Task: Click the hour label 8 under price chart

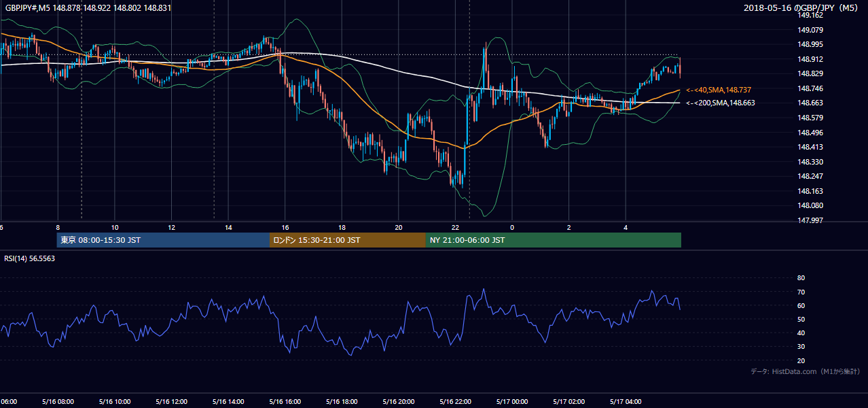Action: 58,228
